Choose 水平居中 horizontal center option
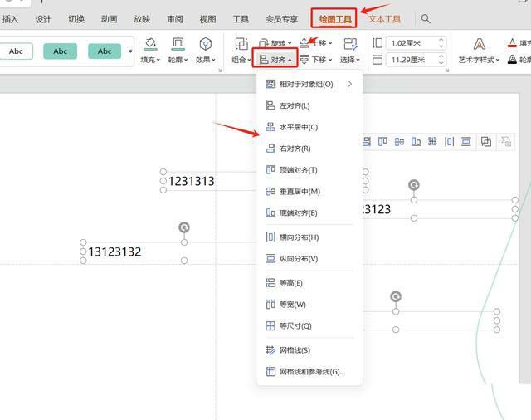The width and height of the screenshot is (531, 420). click(x=298, y=127)
